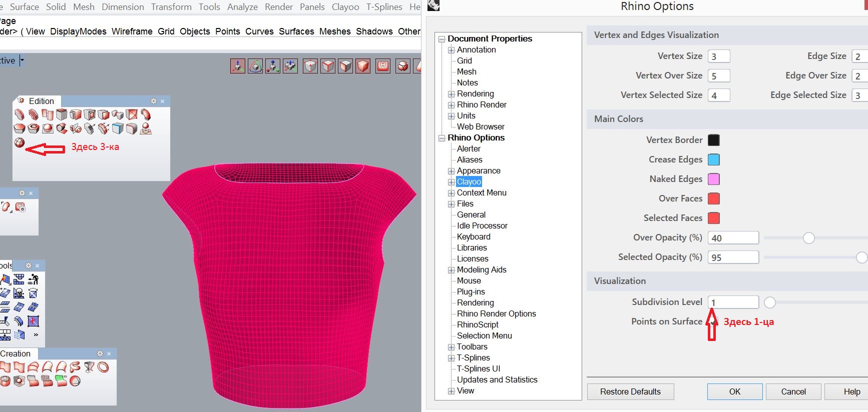Show more tools via the chevron overflow
This screenshot has height=412, width=868.
36,334
